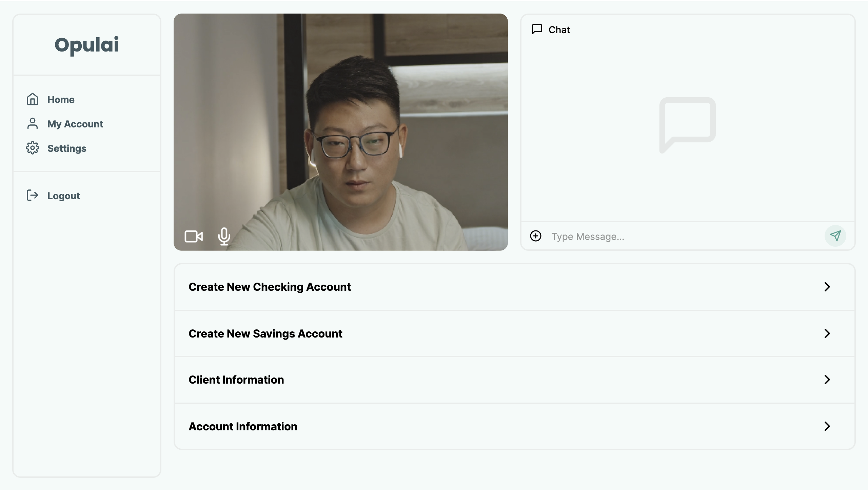Toggle the video camera icon

pyautogui.click(x=194, y=236)
